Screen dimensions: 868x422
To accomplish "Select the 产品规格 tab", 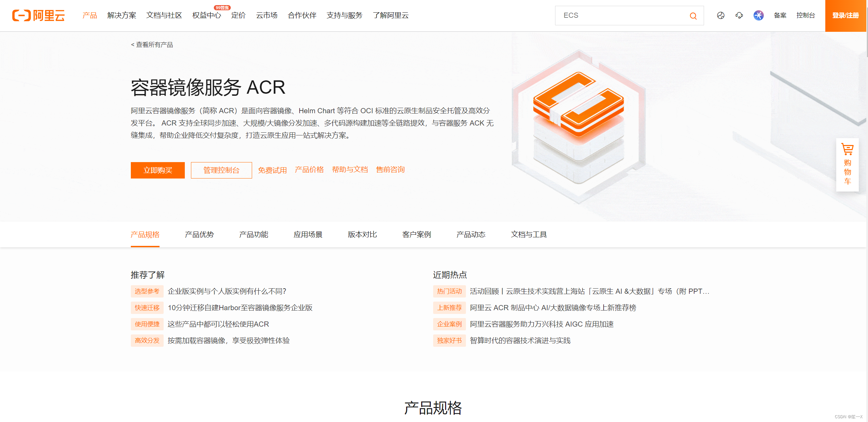I will (x=145, y=235).
